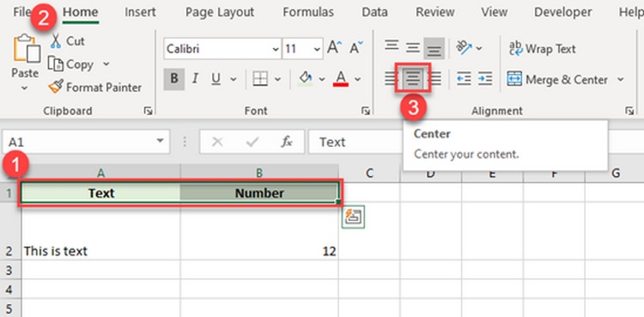Click the Cut scissors icon
644x317 pixels.
click(56, 41)
